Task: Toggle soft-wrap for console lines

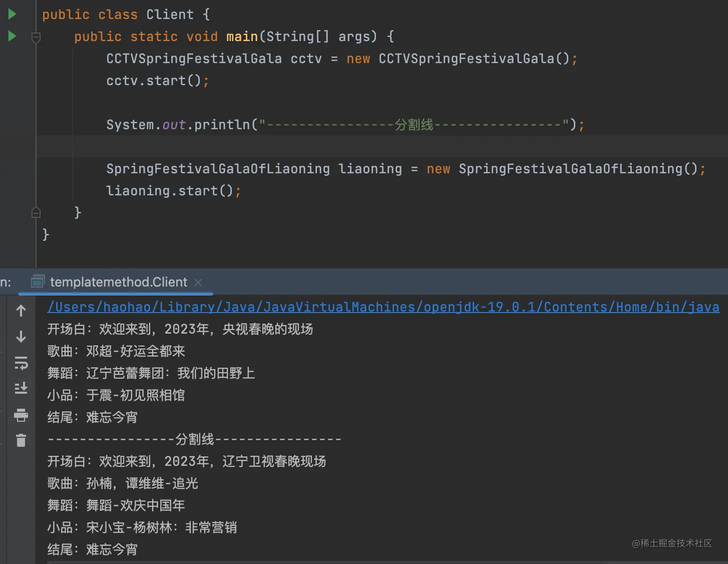Action: (21, 363)
